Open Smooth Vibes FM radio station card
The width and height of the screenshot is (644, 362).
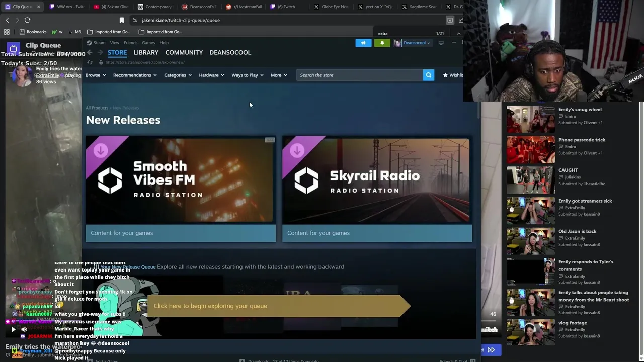(x=181, y=190)
